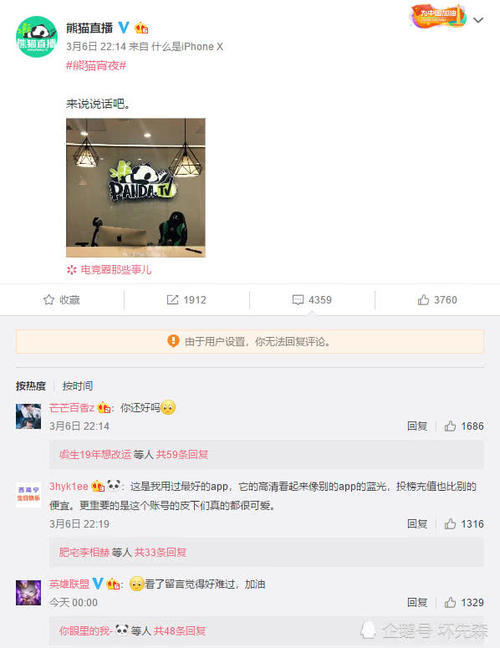The width and height of the screenshot is (500, 648).
Task: Click the promotional banner badge at top right
Action: coord(438,16)
